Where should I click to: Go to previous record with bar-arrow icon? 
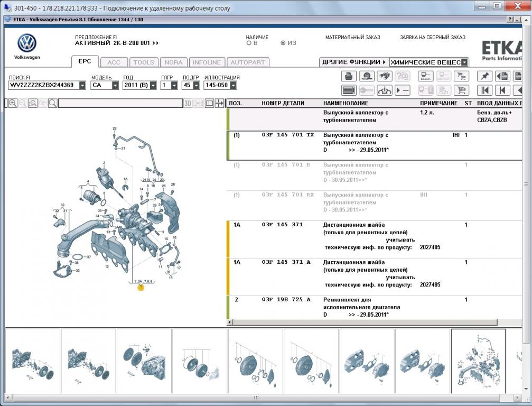click(x=502, y=90)
